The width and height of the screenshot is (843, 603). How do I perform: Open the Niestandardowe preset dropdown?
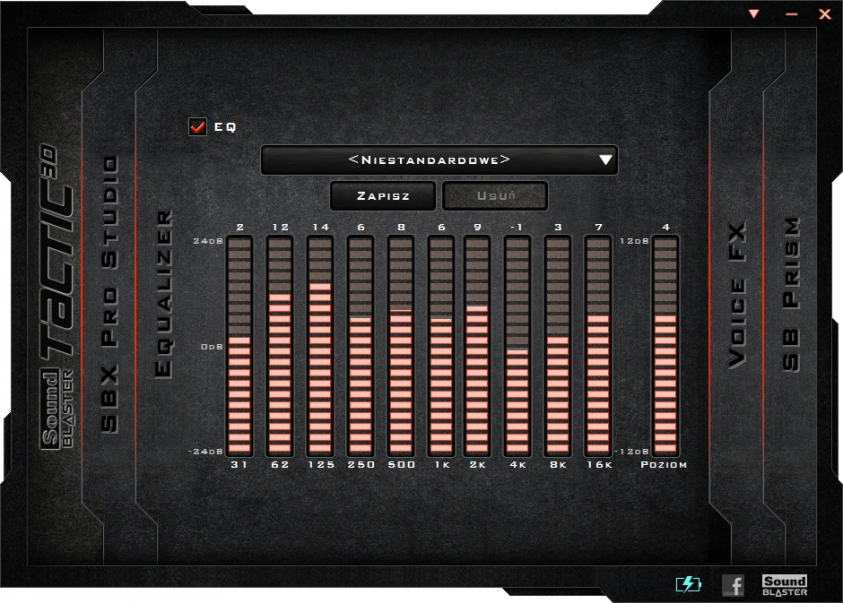click(439, 160)
